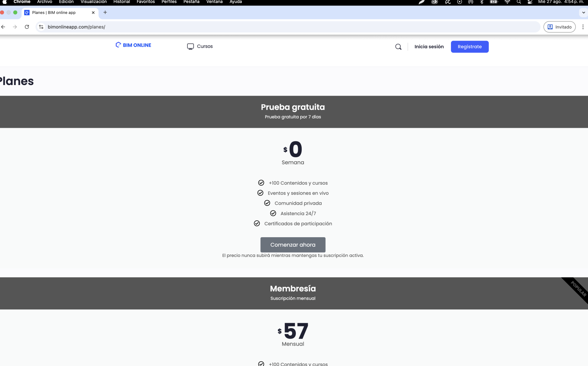Expand the tab search chevron
Viewport: 588px width, 366px height.
[583, 13]
